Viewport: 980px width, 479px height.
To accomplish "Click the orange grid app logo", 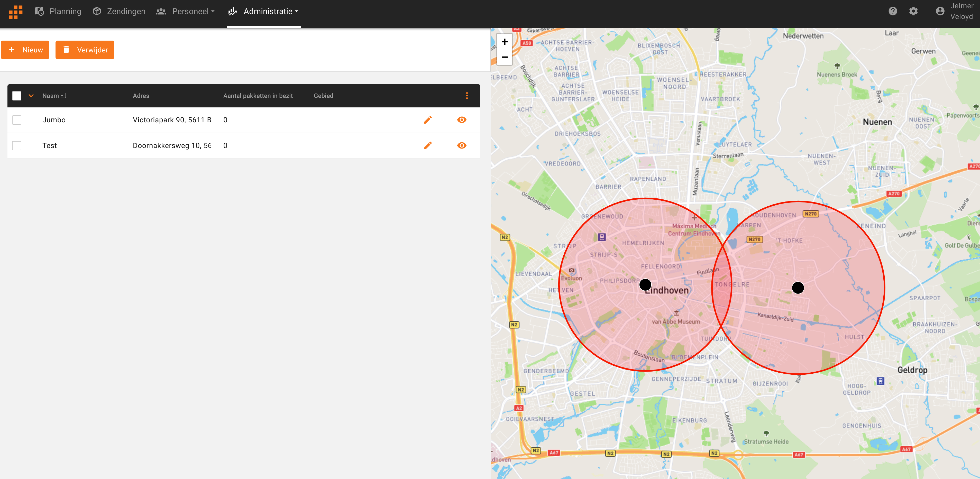I will 16,12.
